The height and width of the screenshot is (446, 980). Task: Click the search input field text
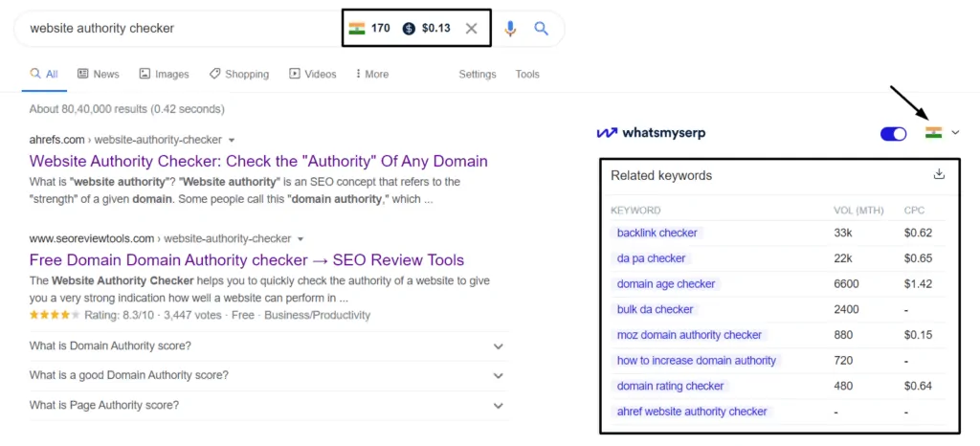click(x=101, y=28)
